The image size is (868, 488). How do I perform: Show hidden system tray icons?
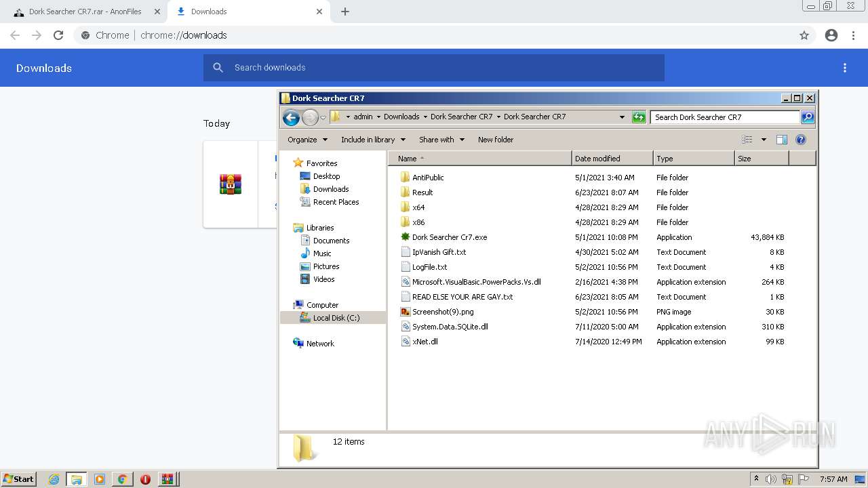pyautogui.click(x=756, y=479)
